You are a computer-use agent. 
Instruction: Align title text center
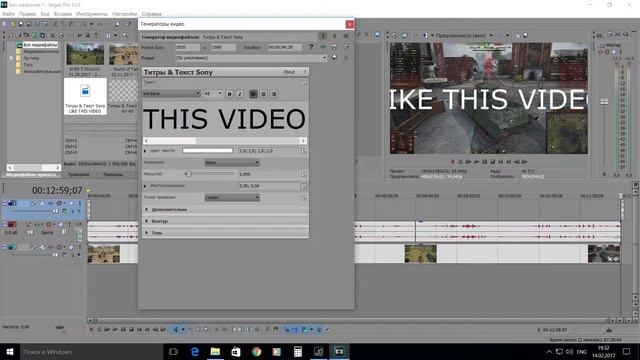[x=263, y=94]
